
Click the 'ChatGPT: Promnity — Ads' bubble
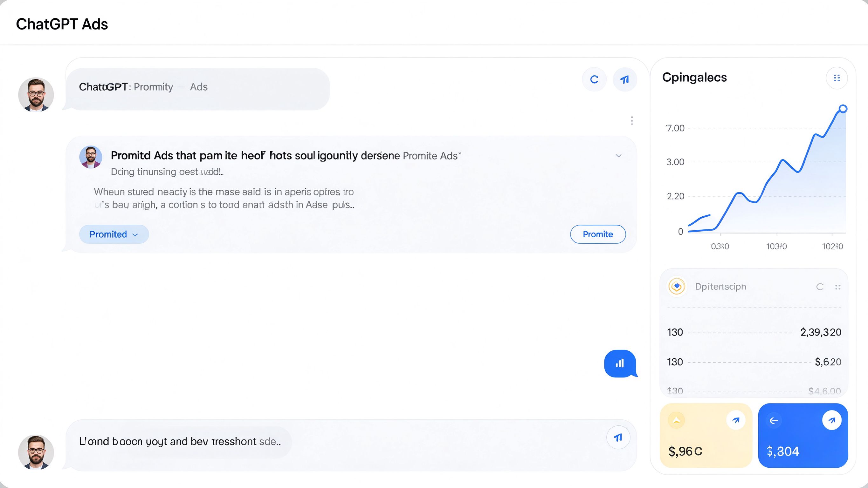198,89
